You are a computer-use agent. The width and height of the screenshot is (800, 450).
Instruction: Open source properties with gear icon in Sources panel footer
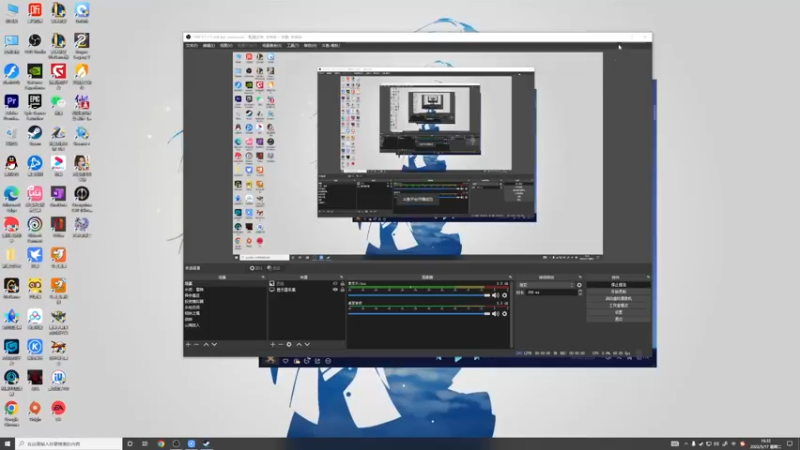click(x=289, y=344)
